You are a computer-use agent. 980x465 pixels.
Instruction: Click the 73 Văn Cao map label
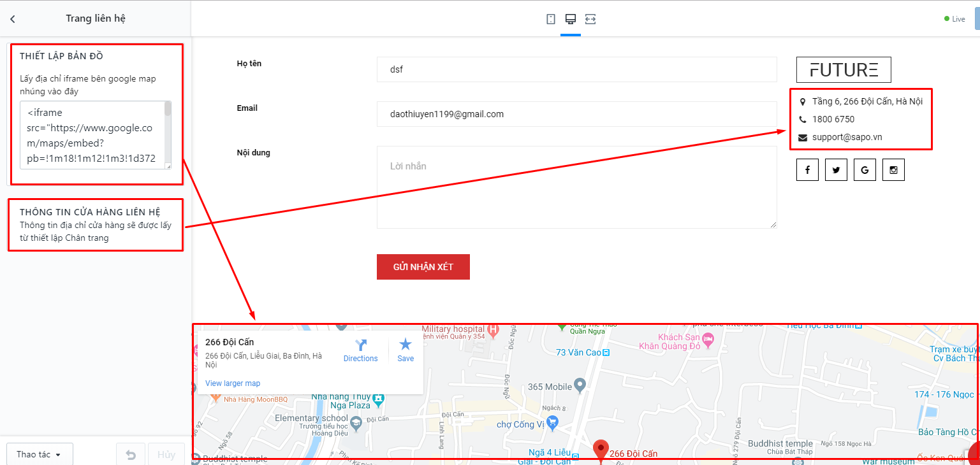(578, 352)
